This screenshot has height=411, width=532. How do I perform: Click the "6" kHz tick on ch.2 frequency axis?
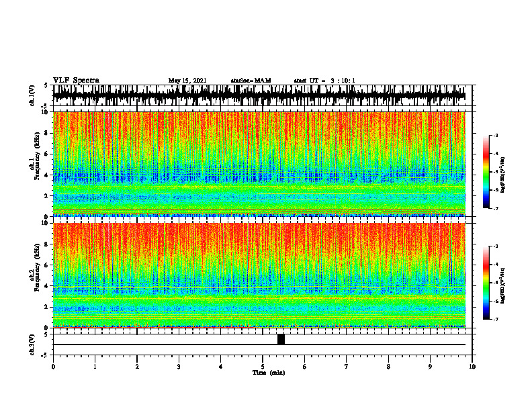pyautogui.click(x=47, y=265)
